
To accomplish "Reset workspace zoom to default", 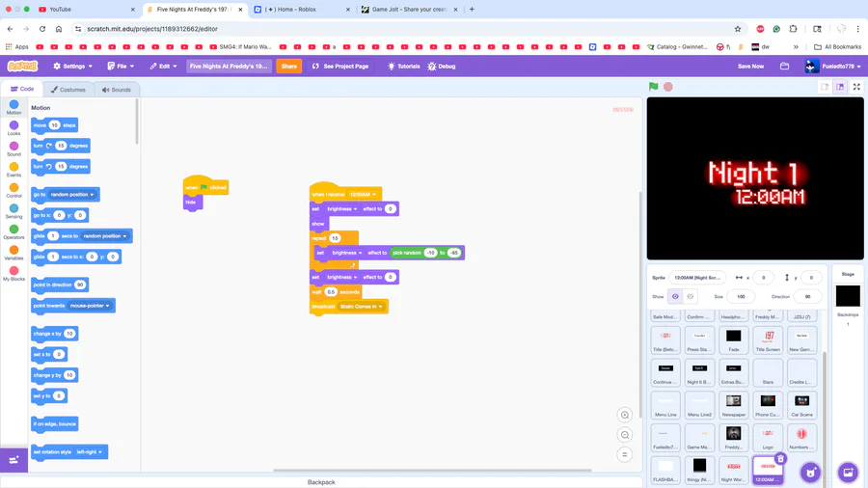I will (624, 455).
